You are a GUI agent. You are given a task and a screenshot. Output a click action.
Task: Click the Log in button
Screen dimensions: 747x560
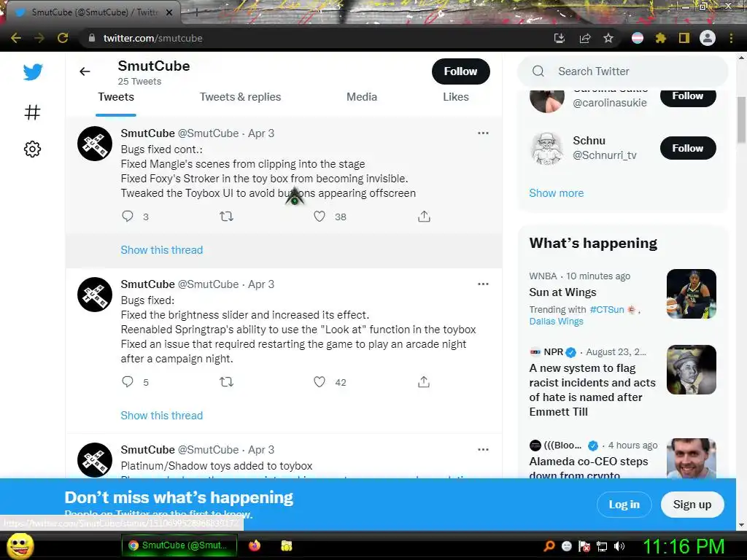click(624, 505)
